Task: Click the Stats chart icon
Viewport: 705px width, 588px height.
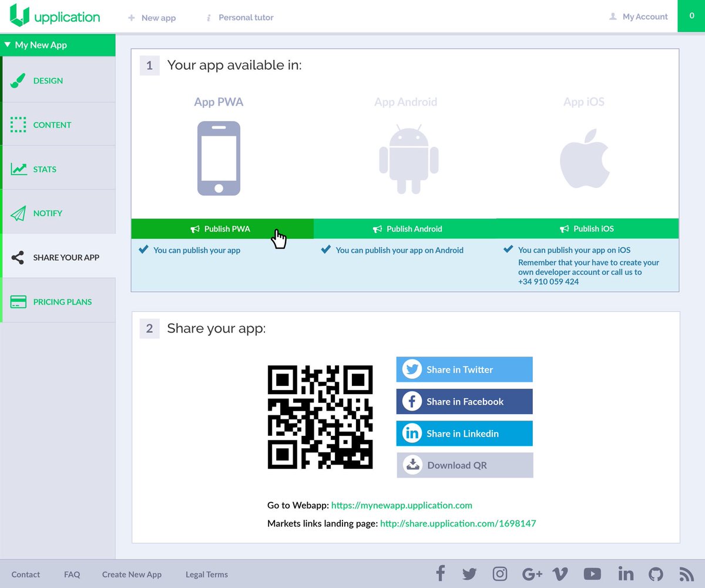Action: pyautogui.click(x=18, y=169)
